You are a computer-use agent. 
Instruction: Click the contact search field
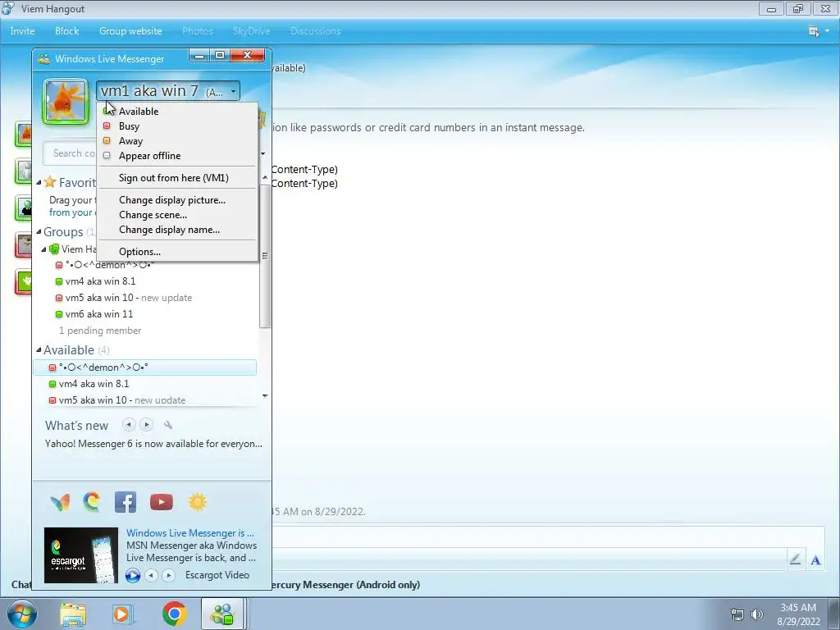(71, 153)
